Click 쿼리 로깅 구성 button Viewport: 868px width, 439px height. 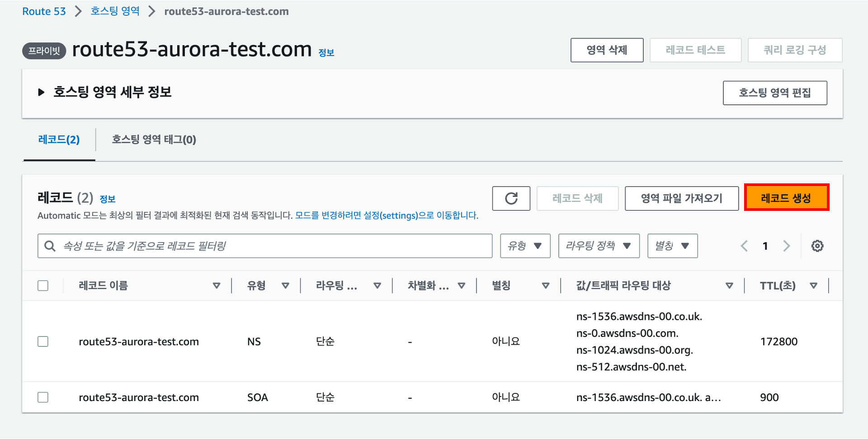pyautogui.click(x=795, y=50)
